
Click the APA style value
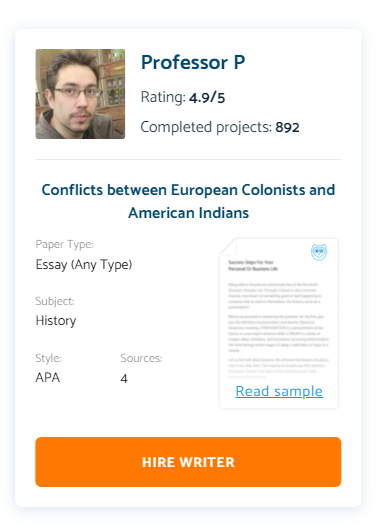tap(48, 377)
